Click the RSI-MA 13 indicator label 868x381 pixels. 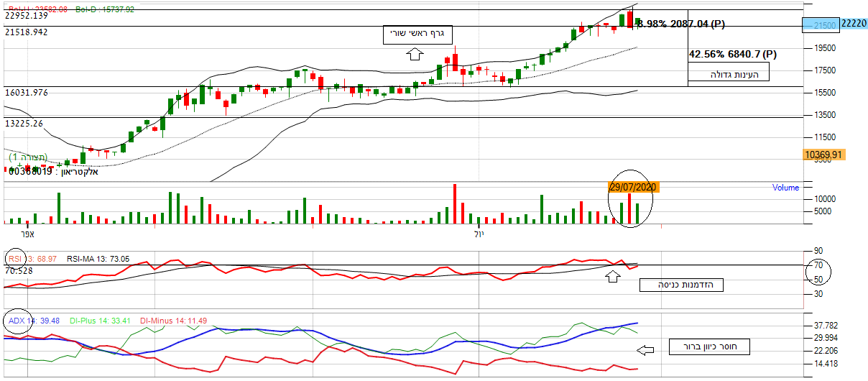coord(98,258)
